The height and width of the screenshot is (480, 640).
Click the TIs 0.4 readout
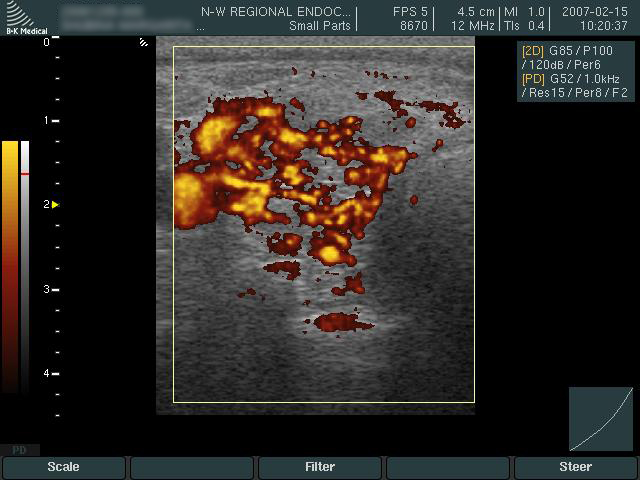524,26
